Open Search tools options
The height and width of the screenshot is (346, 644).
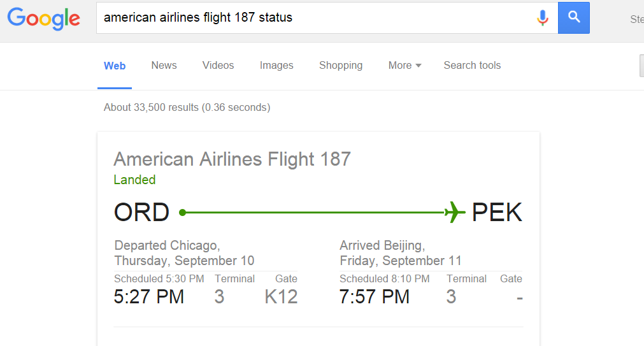472,66
